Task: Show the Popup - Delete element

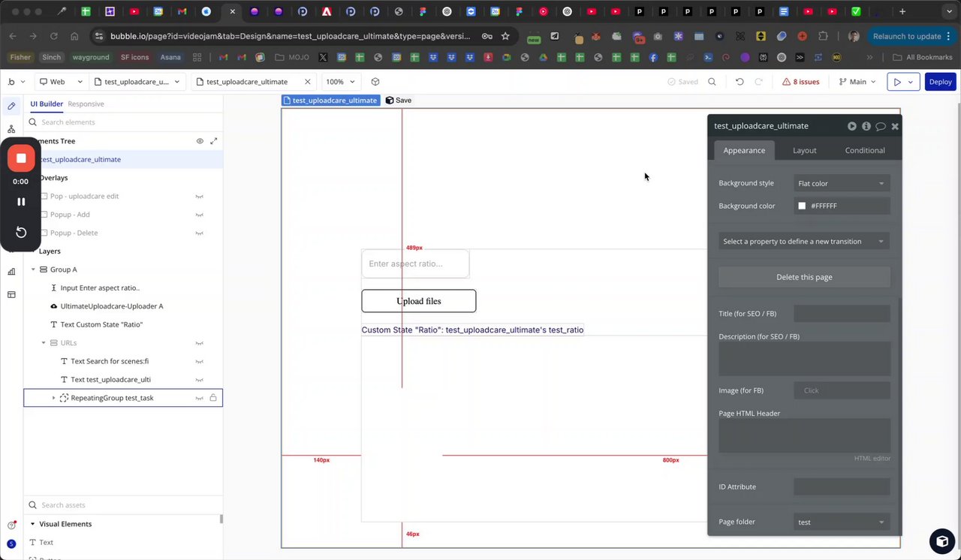Action: tap(199, 233)
